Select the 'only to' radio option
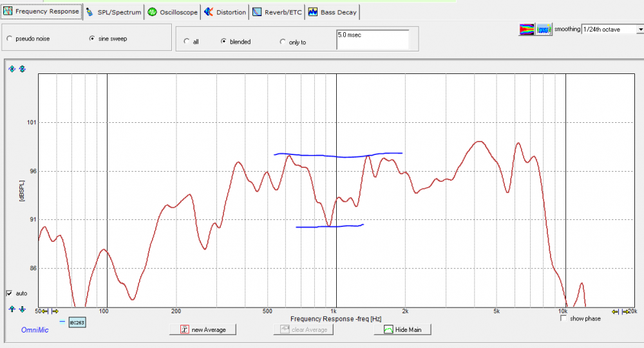644x348 pixels. coord(283,42)
